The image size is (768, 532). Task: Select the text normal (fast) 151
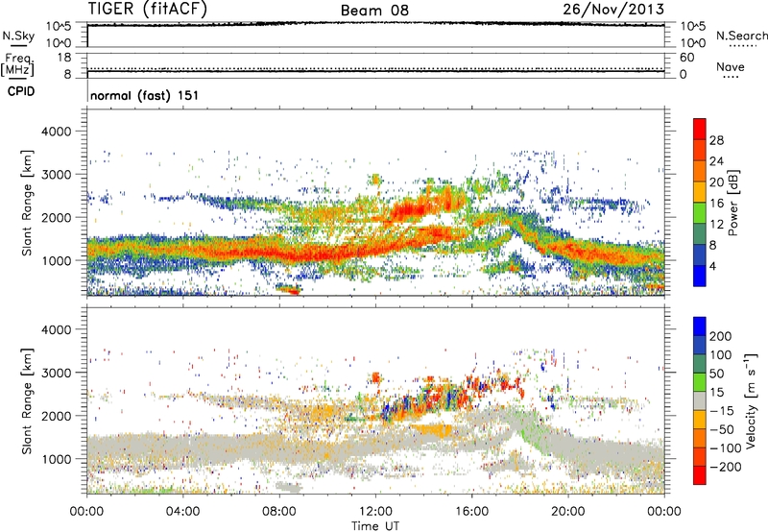(x=145, y=95)
